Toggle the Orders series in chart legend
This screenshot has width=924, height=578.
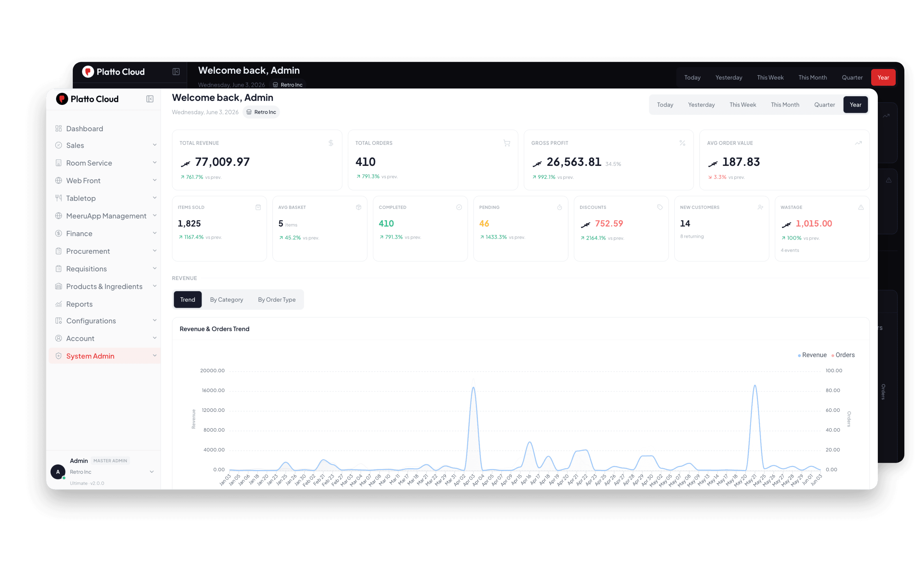(843, 355)
